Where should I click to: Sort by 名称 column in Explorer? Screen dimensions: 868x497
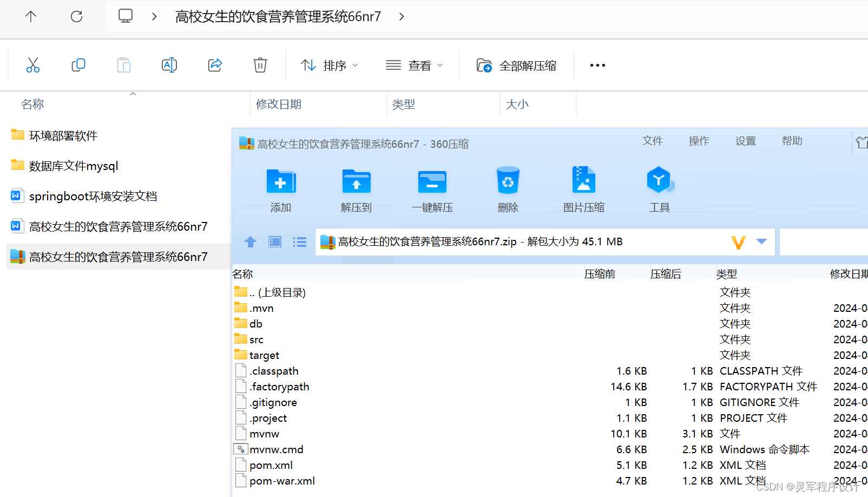(x=32, y=104)
